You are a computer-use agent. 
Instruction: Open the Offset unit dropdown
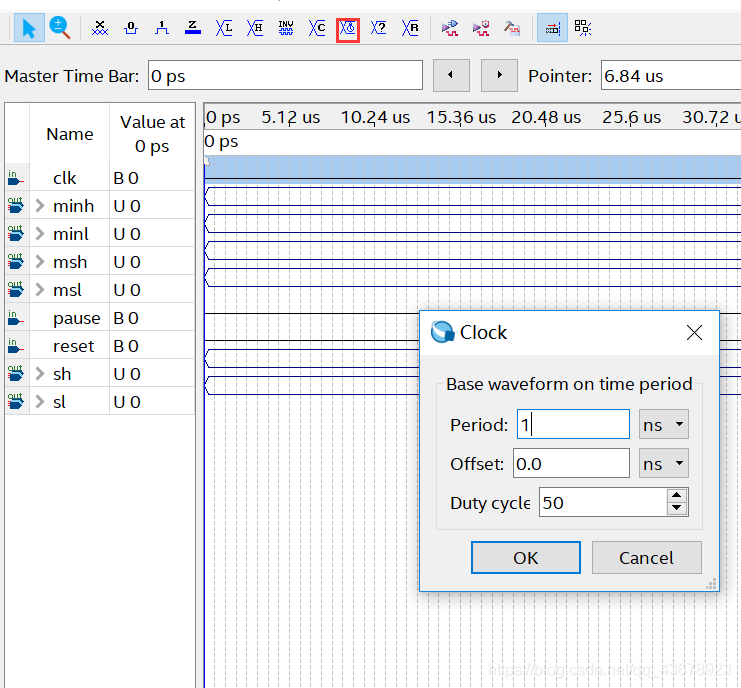click(663, 463)
